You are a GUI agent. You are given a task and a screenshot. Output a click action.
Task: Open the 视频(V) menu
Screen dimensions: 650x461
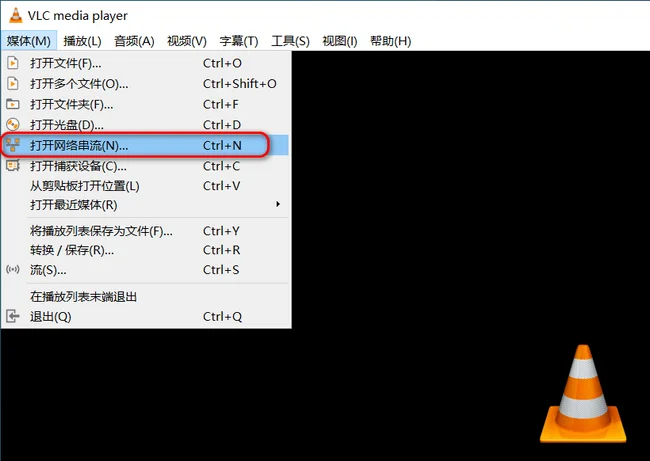click(187, 41)
